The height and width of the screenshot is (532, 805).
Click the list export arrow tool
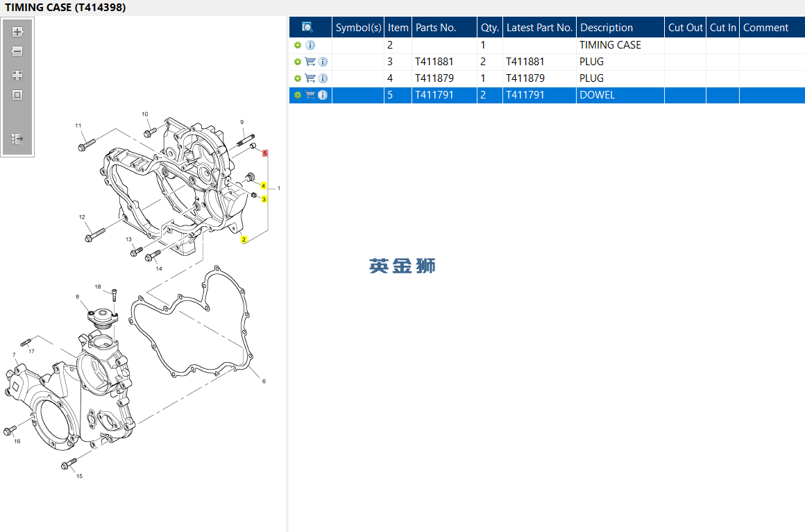pyautogui.click(x=17, y=139)
